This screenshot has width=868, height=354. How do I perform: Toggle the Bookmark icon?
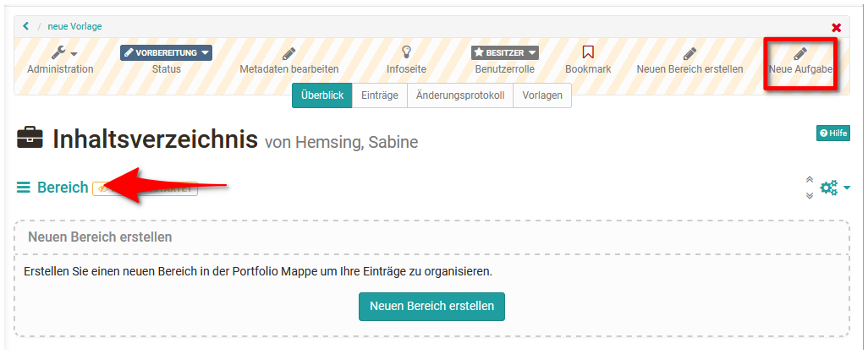coord(588,52)
